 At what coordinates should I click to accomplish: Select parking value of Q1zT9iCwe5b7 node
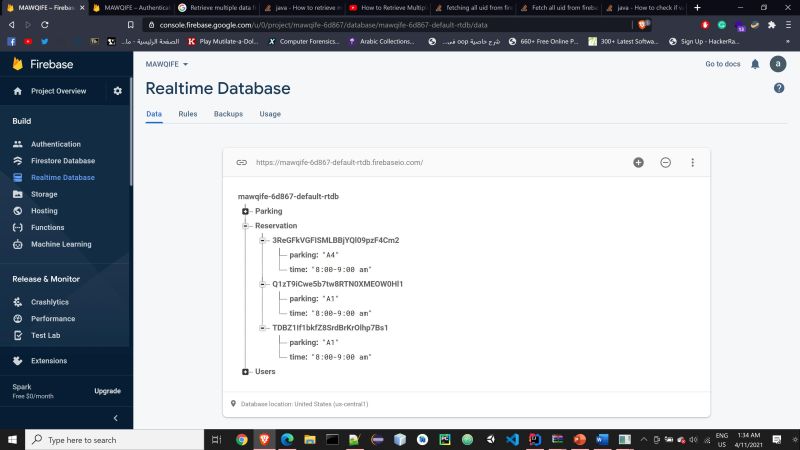point(331,299)
